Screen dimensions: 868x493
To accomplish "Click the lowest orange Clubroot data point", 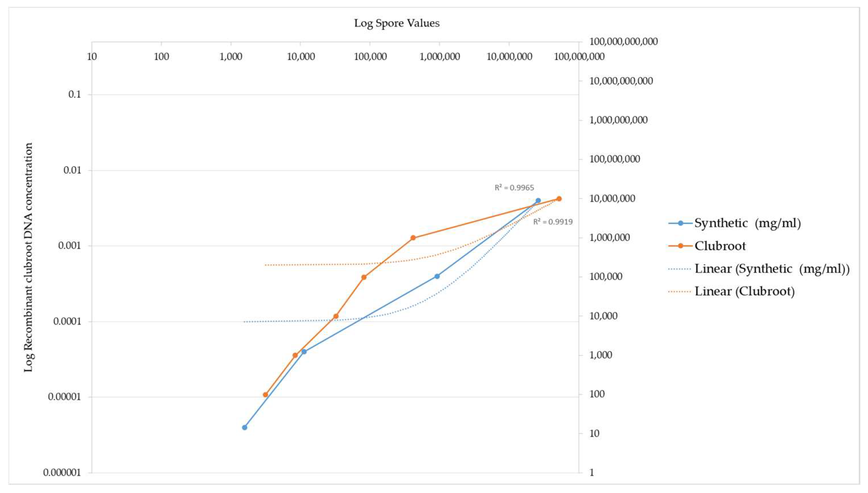I will [x=265, y=395].
